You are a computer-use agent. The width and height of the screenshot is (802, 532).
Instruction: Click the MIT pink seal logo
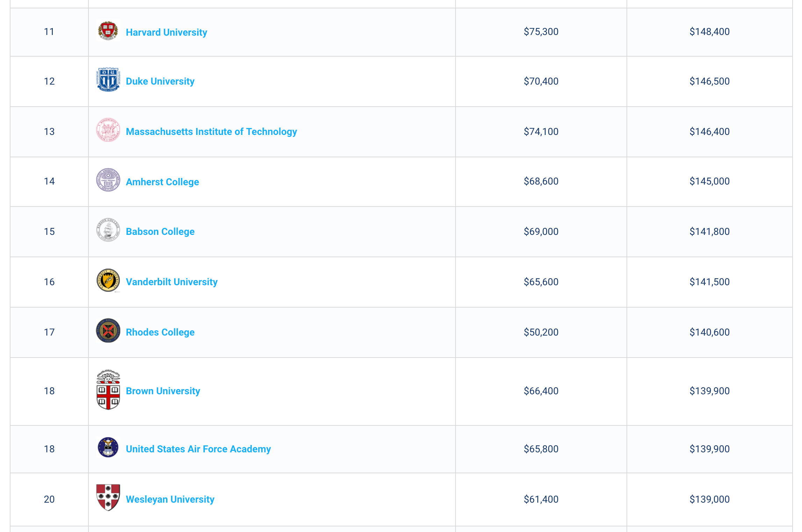pos(108,130)
